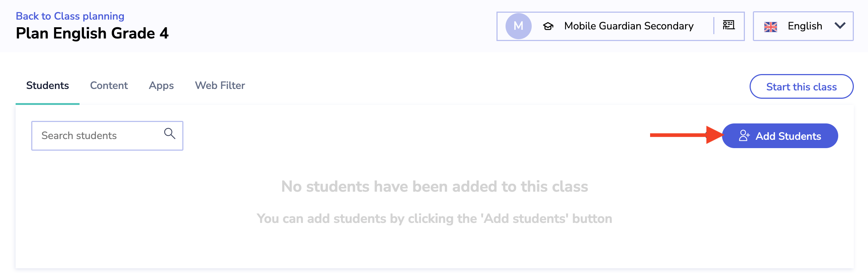Open the Web Filter tab

click(220, 86)
